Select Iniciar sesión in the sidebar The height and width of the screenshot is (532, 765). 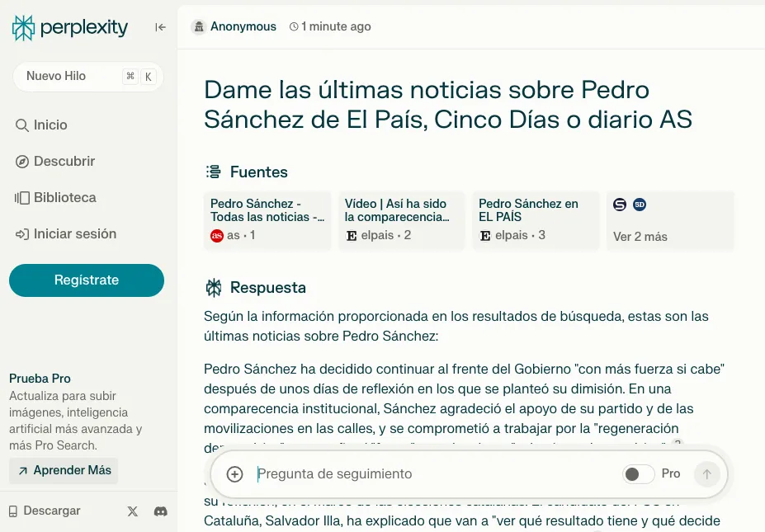click(x=66, y=234)
